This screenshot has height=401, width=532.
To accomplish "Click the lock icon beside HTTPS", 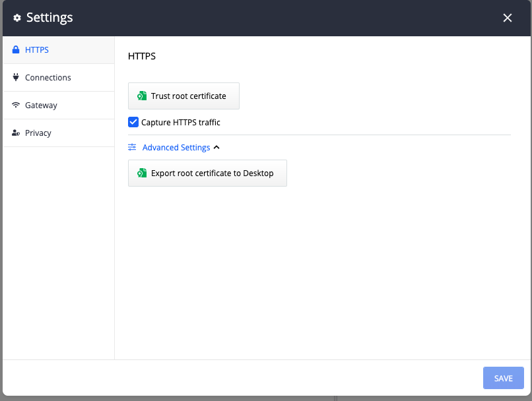I will point(16,50).
